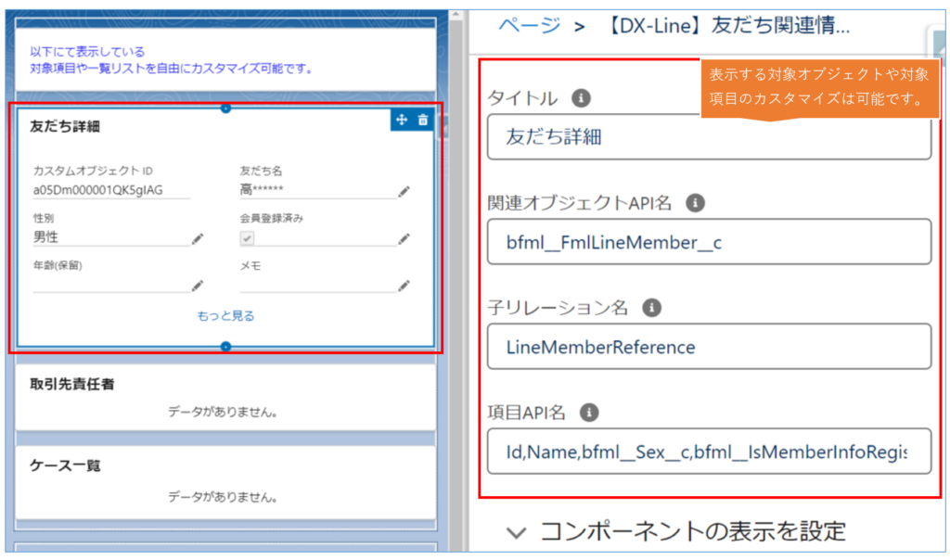Focus the 関連オブジェクトAPI名 text field
Screen dimensions: 950x560
[x=709, y=242]
